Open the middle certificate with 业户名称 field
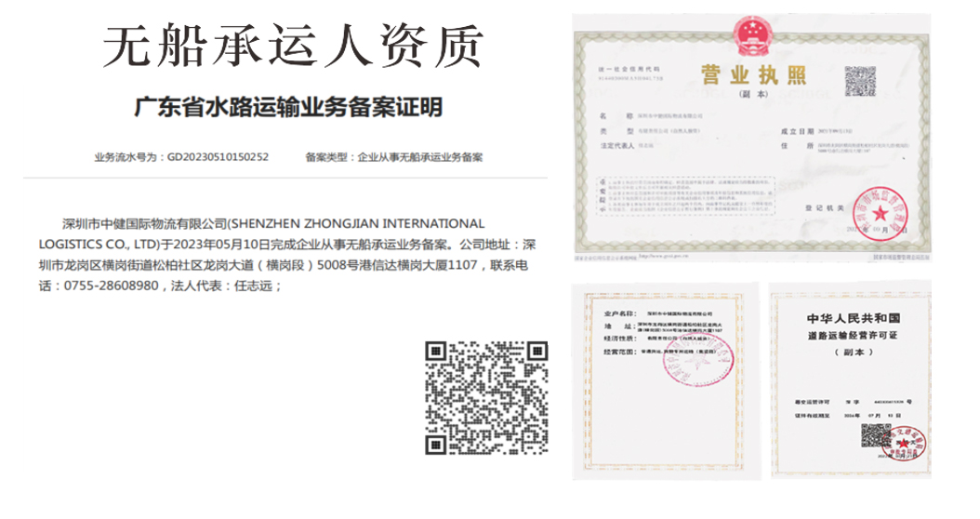Viewport: 980px width, 519px height. (667, 381)
